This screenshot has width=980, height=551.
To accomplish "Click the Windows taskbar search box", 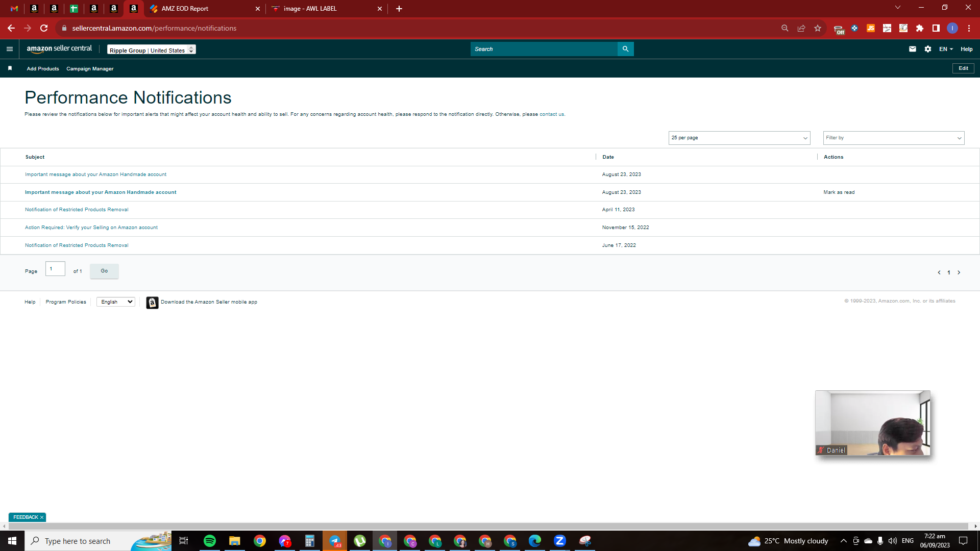I will [98, 541].
